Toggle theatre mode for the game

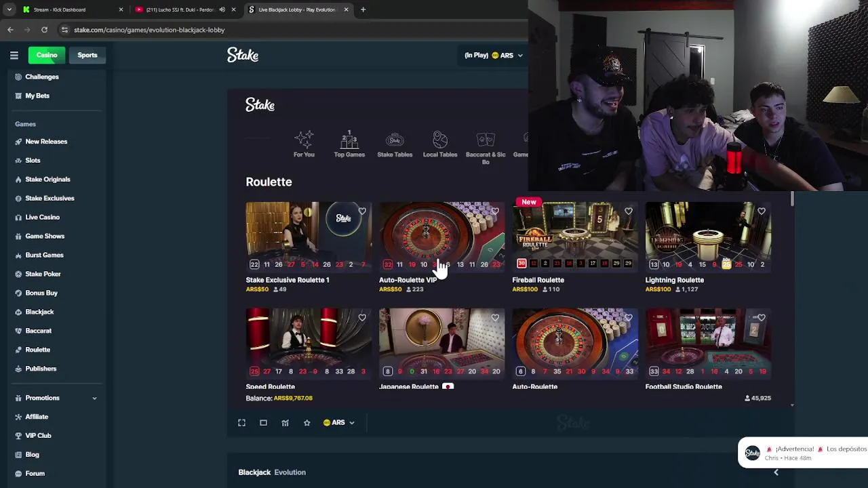(x=263, y=423)
